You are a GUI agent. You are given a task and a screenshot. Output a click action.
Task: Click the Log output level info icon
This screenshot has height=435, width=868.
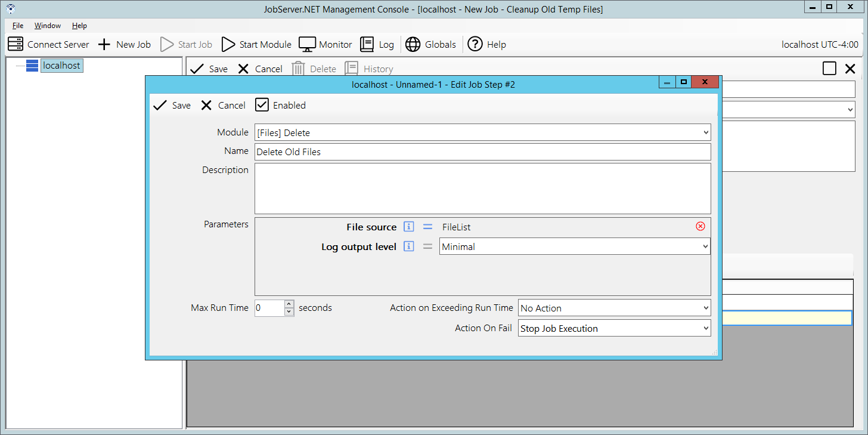(x=408, y=246)
